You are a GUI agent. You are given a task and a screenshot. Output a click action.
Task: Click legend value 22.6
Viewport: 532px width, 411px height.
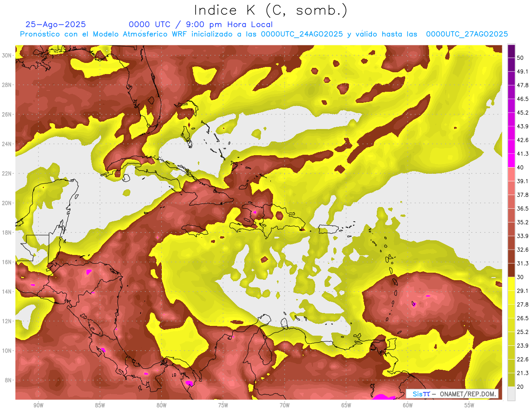tap(523, 359)
